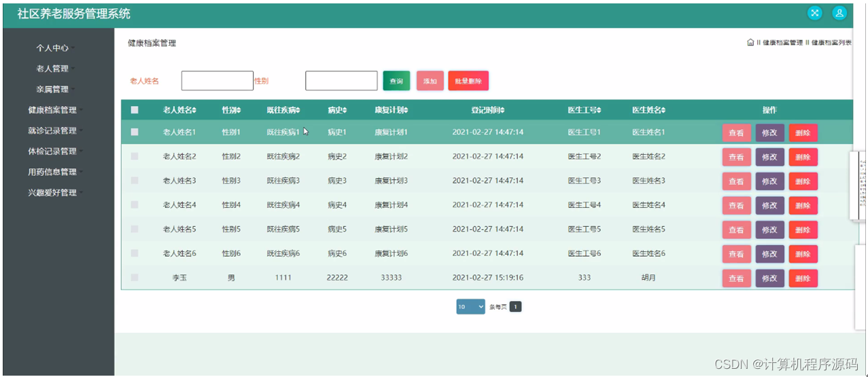
Task: Click 修改 for 老人姓名3 row
Action: [x=769, y=181]
